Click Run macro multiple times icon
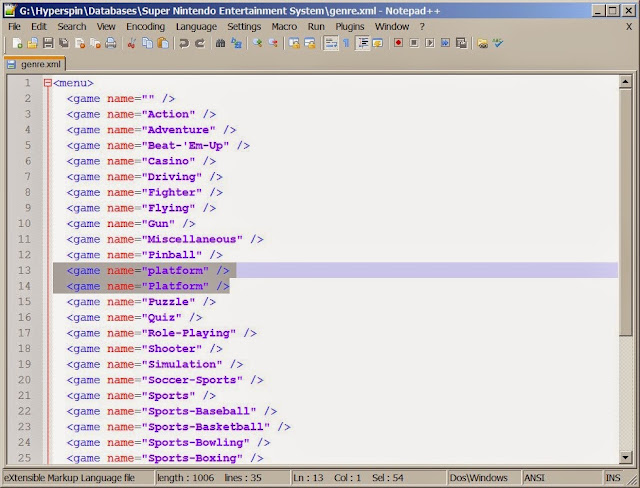 pyautogui.click(x=445, y=43)
